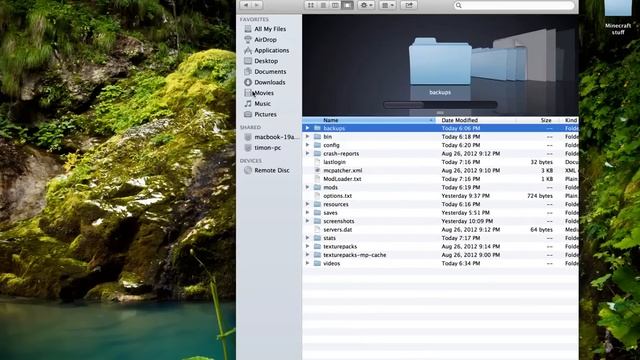Screen dimensions: 640x360
Task: Click the Cover Flow scrubber bar
Action: point(440,104)
